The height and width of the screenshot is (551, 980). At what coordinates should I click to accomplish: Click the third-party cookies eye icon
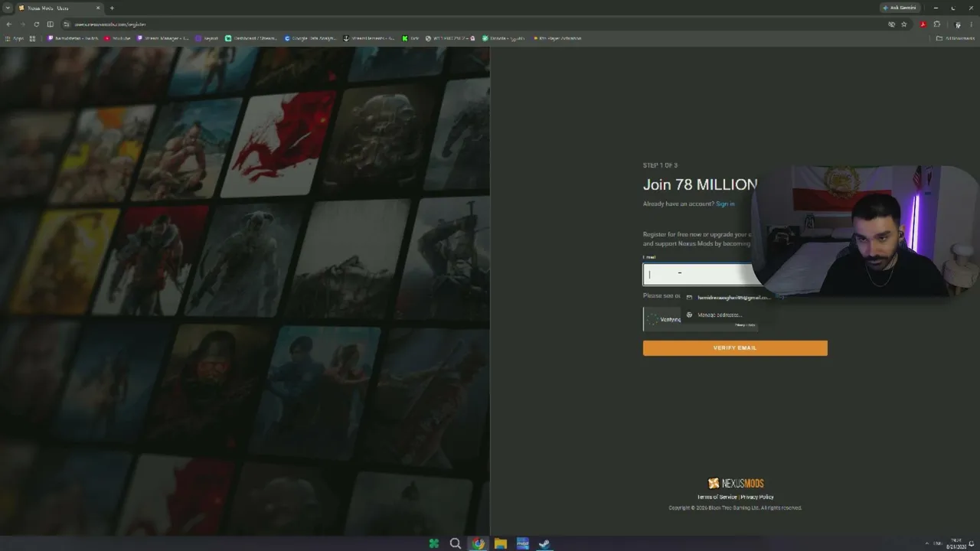(x=891, y=24)
